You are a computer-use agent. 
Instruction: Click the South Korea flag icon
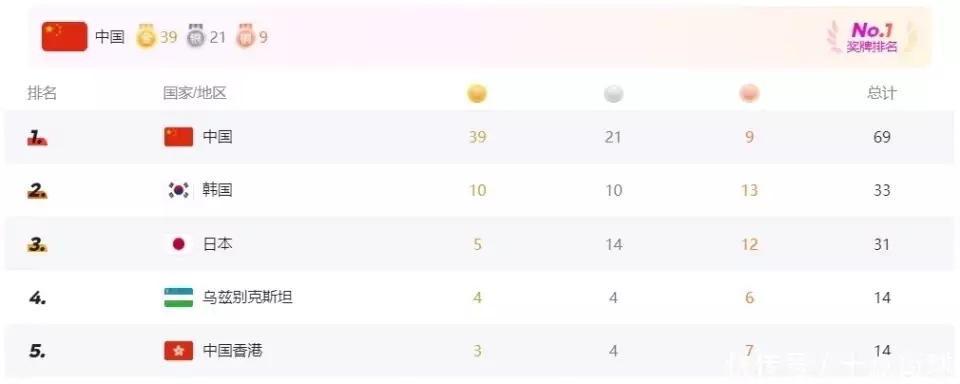tap(179, 190)
